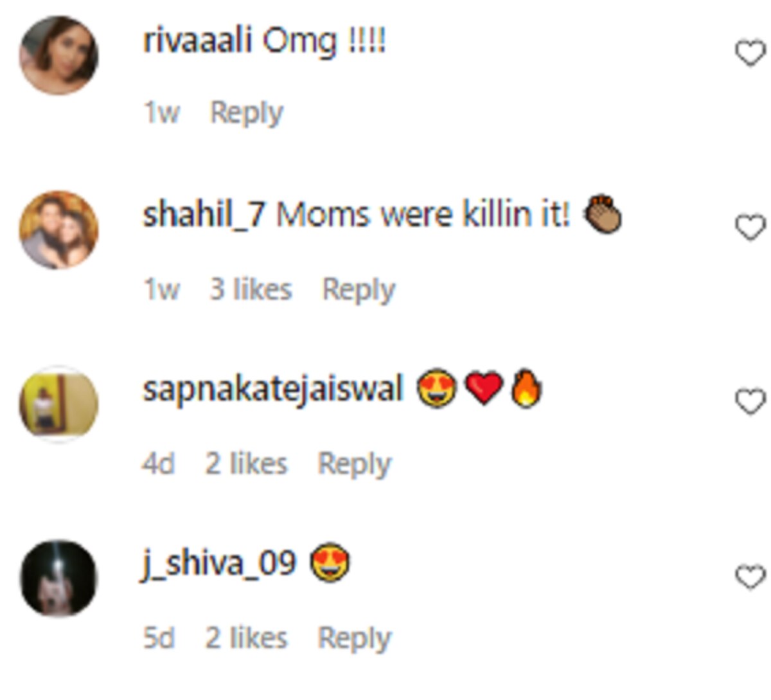The height and width of the screenshot is (700, 771).
Task: See the 2 likes on j_shiva_09's comment
Action: pos(246,638)
